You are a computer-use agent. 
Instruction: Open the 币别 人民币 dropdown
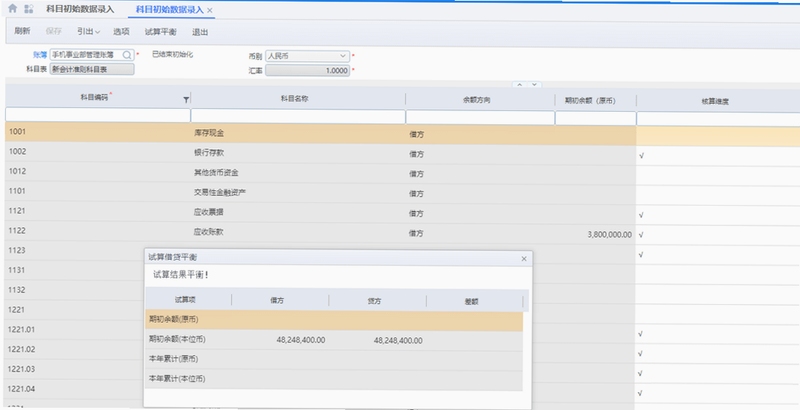[307, 56]
